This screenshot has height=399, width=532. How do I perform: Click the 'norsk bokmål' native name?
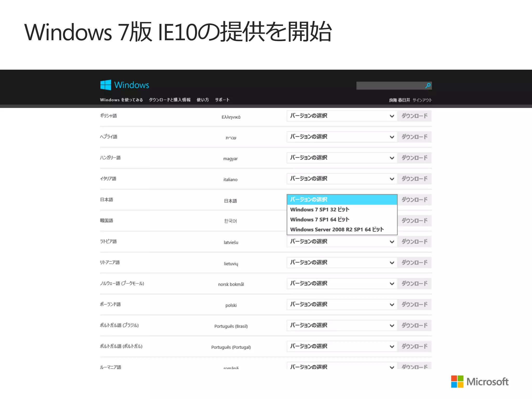tap(231, 284)
